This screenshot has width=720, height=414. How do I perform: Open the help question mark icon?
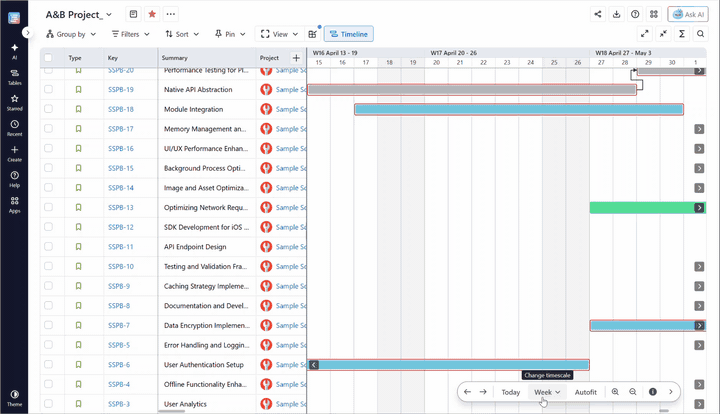[635, 14]
